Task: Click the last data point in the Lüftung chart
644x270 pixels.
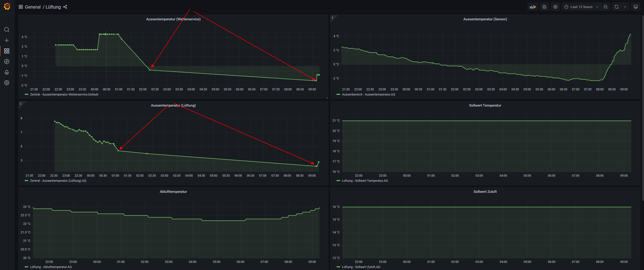Action: point(319,162)
